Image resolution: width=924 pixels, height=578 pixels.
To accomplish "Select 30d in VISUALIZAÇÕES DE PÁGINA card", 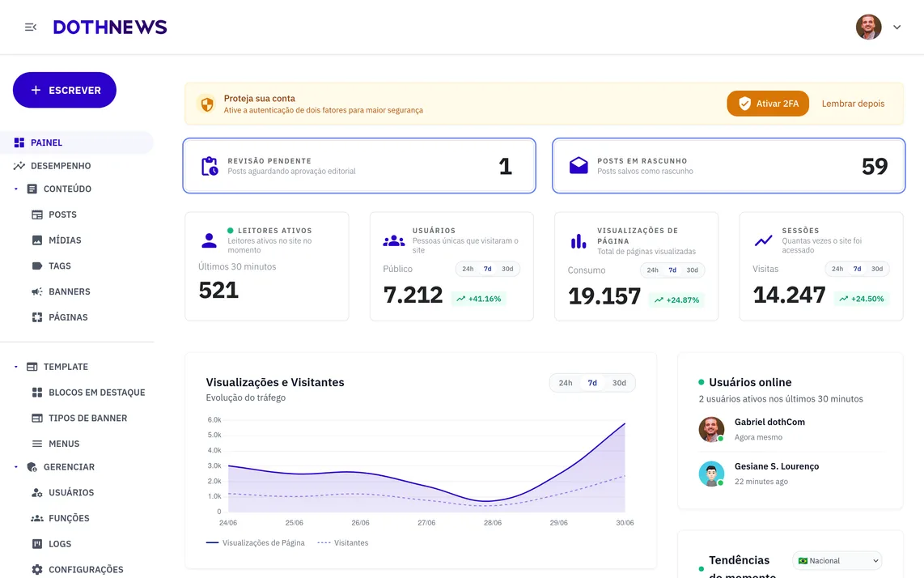I will coord(693,270).
